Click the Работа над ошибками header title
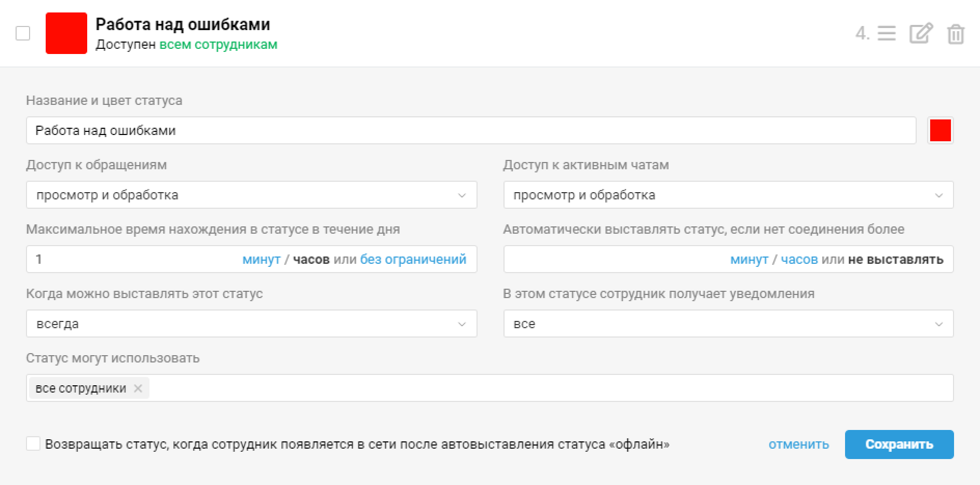Image resolution: width=980 pixels, height=485 pixels. (183, 24)
